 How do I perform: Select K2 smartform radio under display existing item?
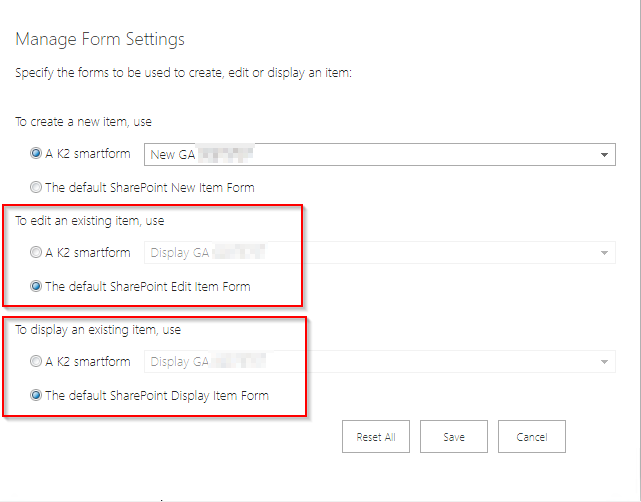[x=36, y=361]
